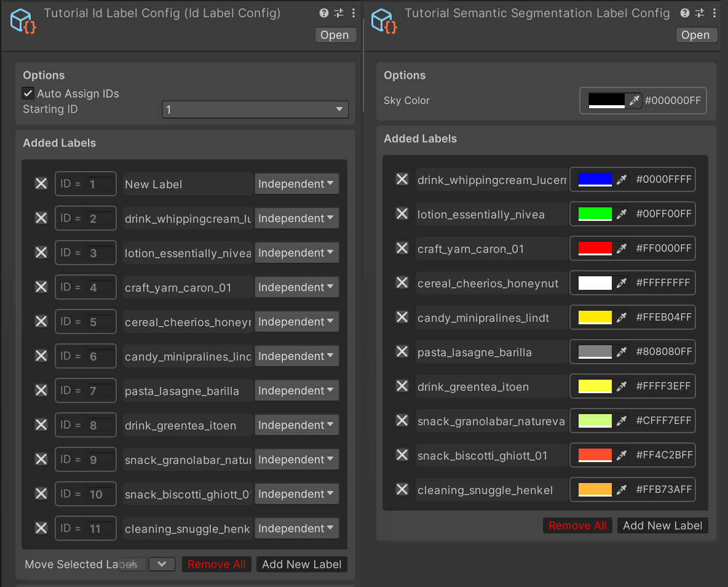Remove semantic label drink_whippingcream_lucern
Viewport: 728px width, 587px height.
402,180
